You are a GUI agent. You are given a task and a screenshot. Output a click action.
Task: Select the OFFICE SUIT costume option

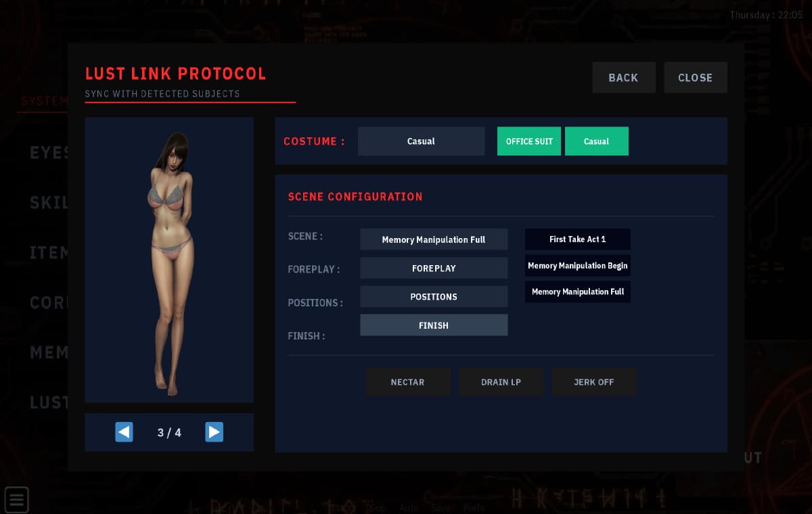point(529,141)
